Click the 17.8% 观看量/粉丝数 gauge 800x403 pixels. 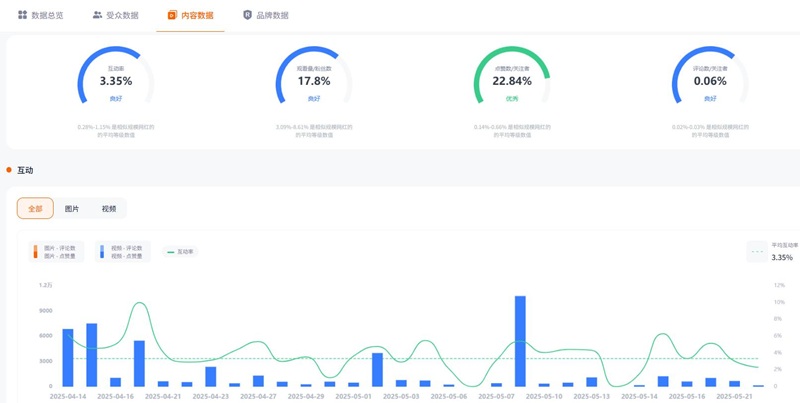coord(314,80)
